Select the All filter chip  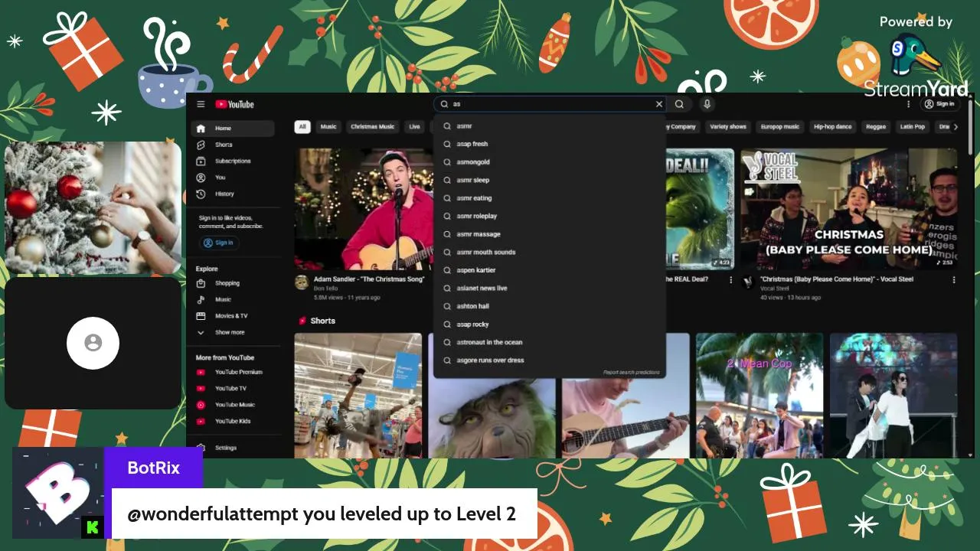[x=302, y=127]
